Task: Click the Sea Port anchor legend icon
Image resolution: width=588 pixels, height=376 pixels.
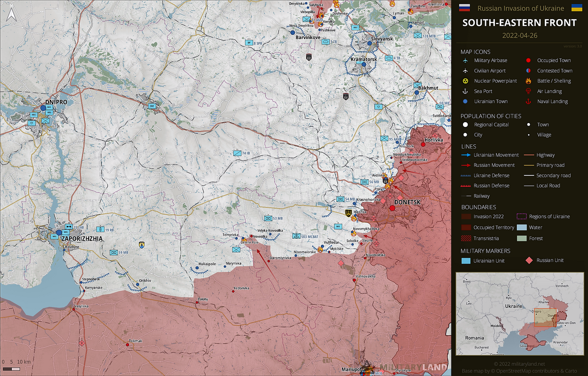Action: coord(465,91)
